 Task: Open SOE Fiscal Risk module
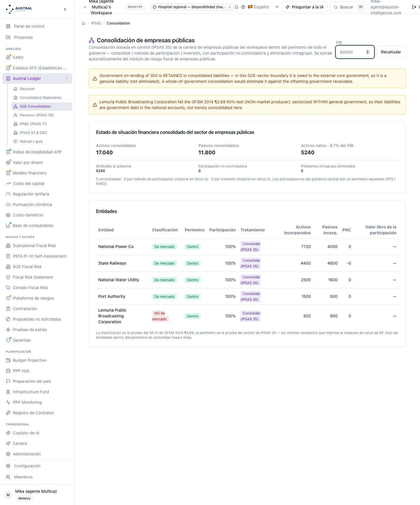[x=37, y=267]
